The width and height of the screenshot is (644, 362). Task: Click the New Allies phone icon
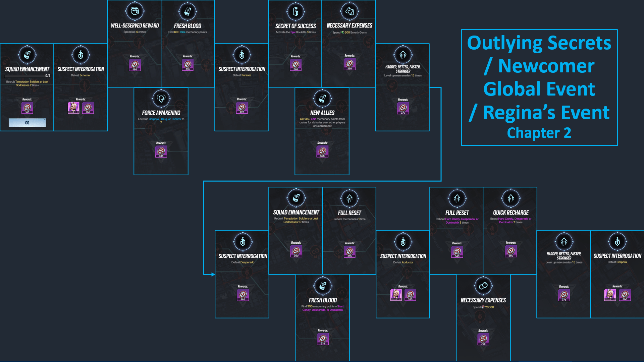coord(322,98)
